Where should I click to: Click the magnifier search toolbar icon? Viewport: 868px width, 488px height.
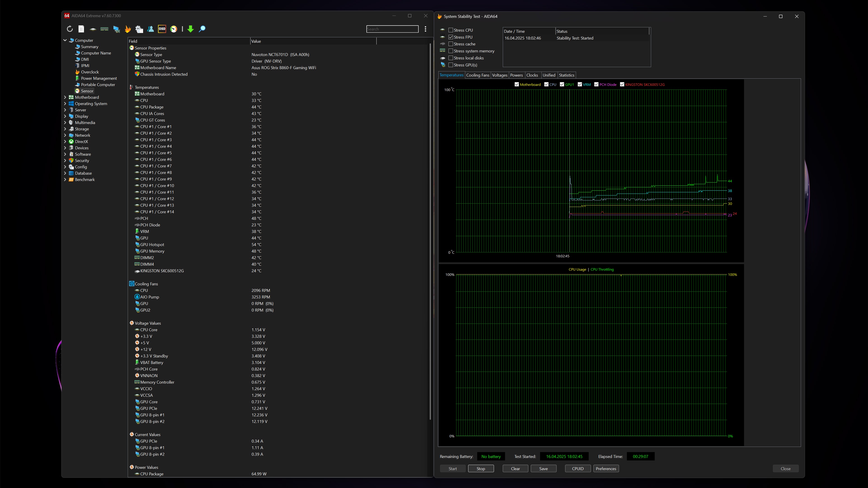202,29
